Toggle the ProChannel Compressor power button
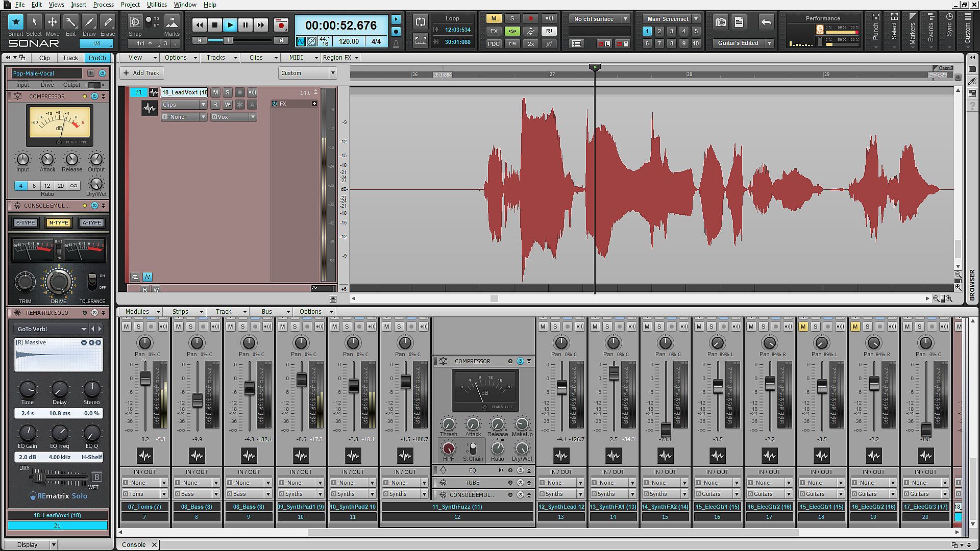The height and width of the screenshot is (551, 980). (x=94, y=96)
